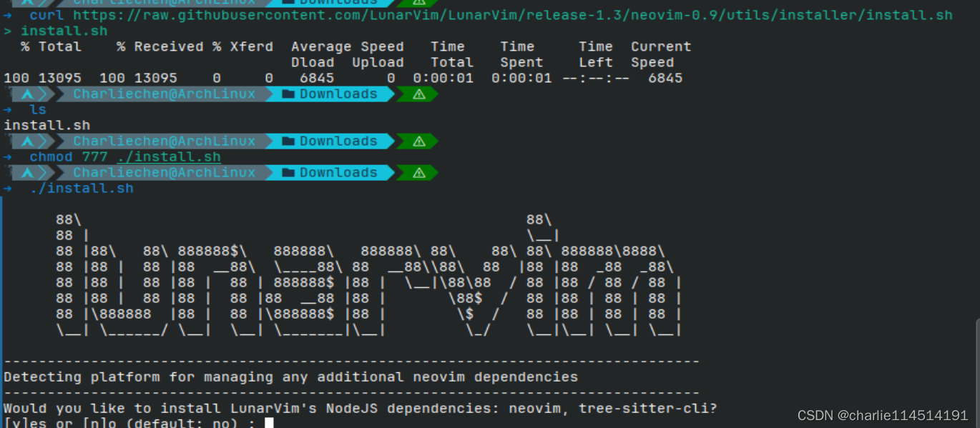Viewport: 980px width, 428px height.
Task: Click Downloads label in the prompt above ls
Action: [338, 94]
